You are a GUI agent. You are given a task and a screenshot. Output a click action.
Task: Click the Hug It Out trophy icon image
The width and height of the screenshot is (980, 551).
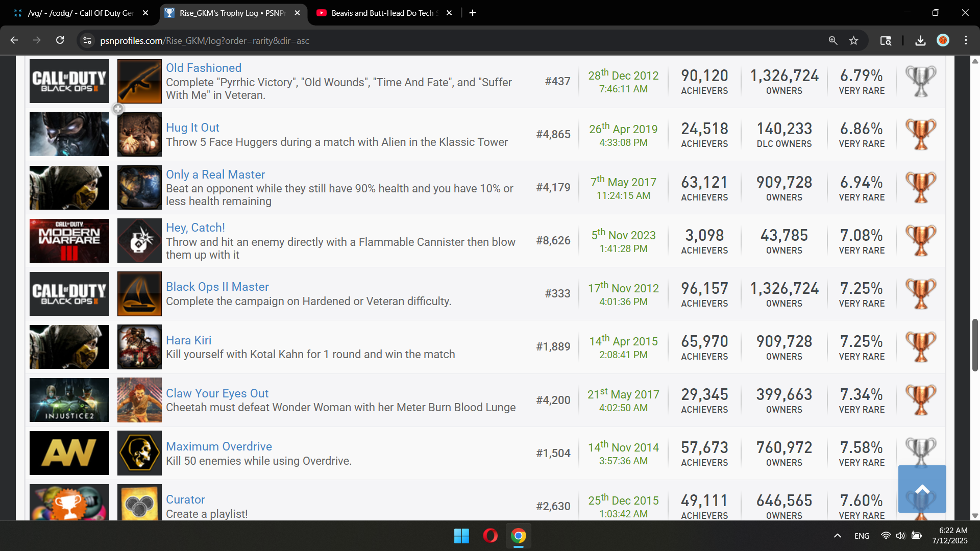coord(139,134)
